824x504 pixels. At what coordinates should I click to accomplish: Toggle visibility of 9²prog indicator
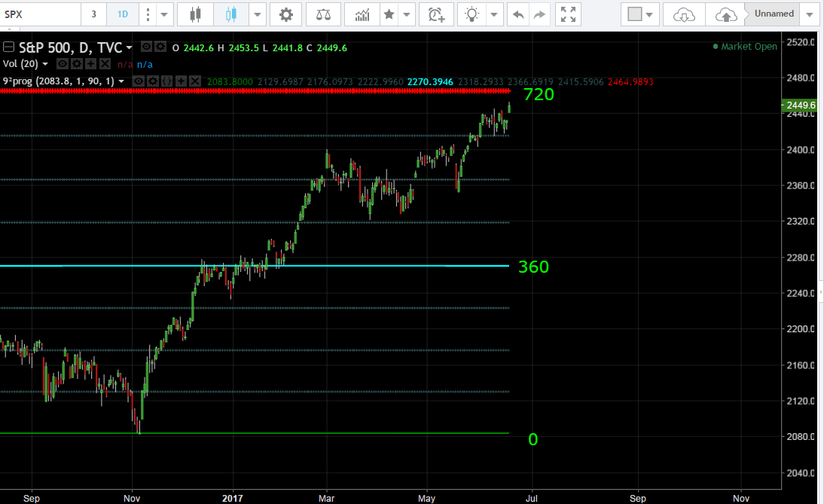139,81
